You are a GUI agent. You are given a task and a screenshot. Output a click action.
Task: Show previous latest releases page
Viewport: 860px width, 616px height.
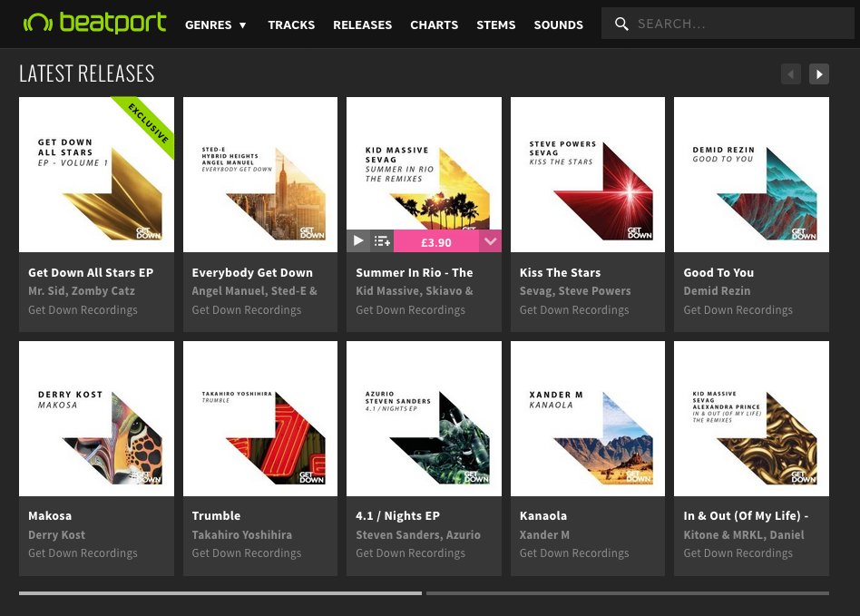point(791,74)
